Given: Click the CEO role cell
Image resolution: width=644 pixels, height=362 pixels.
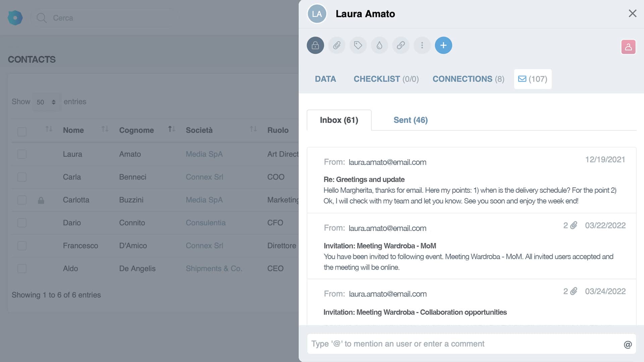Looking at the screenshot, I should [275, 268].
